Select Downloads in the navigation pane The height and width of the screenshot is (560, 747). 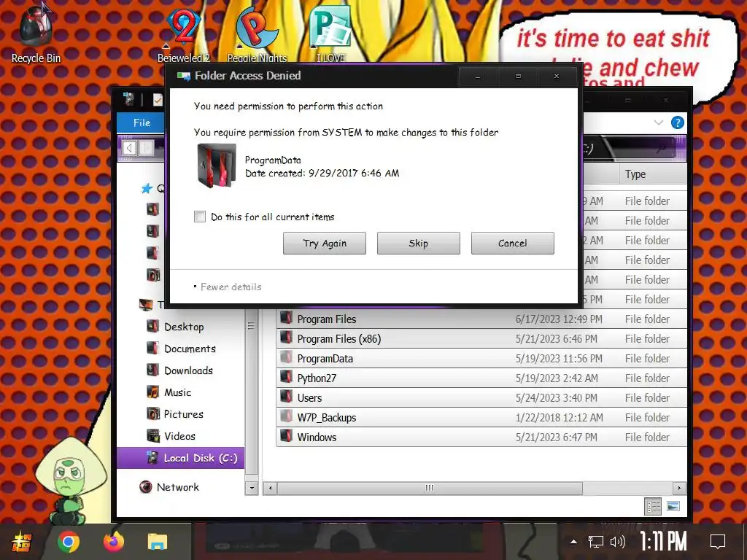pyautogui.click(x=188, y=370)
